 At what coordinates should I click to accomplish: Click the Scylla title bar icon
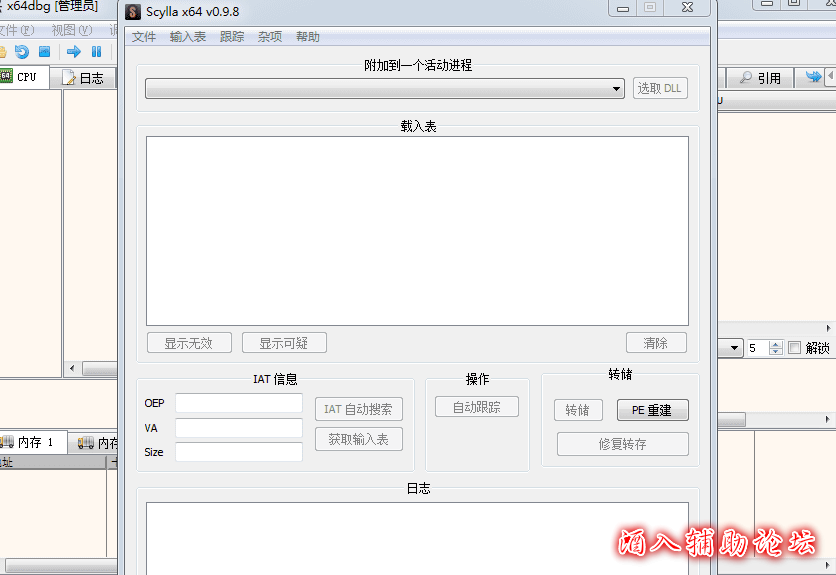click(x=133, y=12)
